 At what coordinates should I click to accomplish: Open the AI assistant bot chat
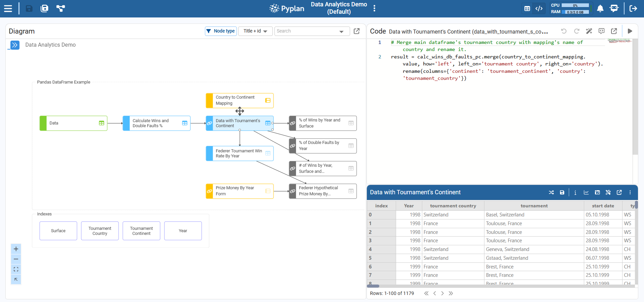click(614, 8)
